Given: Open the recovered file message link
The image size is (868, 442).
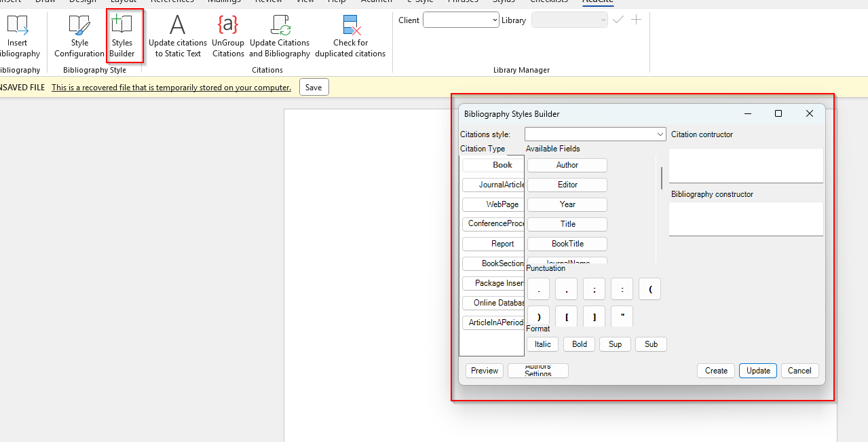Looking at the screenshot, I should click(x=171, y=88).
